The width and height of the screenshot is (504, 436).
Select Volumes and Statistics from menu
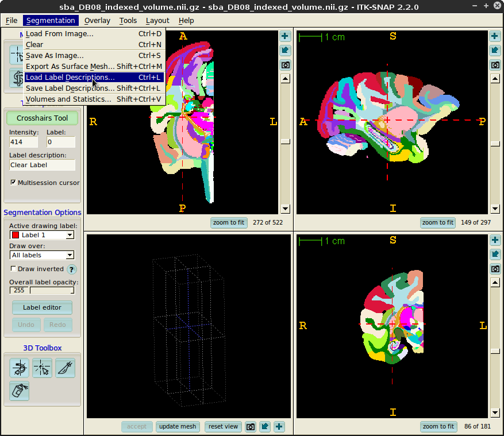click(x=68, y=99)
